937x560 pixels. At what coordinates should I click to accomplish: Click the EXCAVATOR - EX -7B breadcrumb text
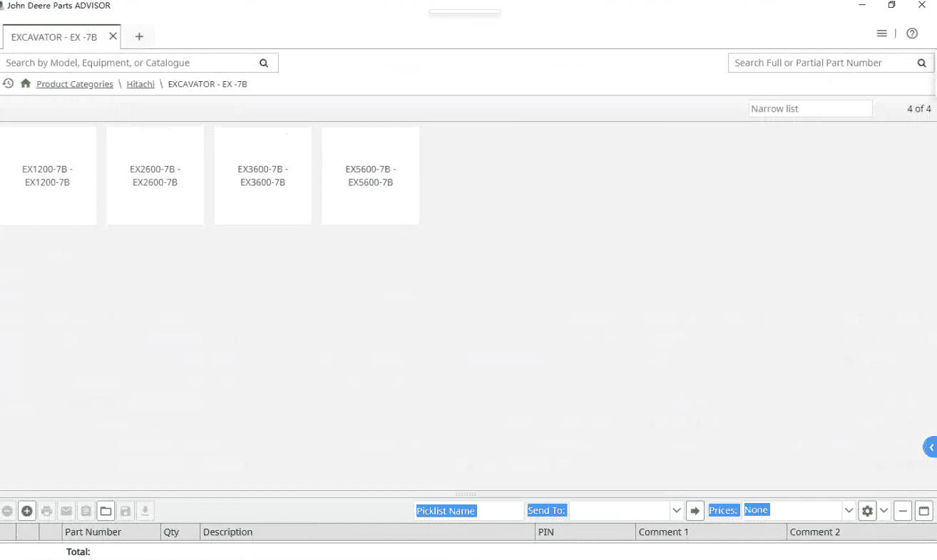208,84
